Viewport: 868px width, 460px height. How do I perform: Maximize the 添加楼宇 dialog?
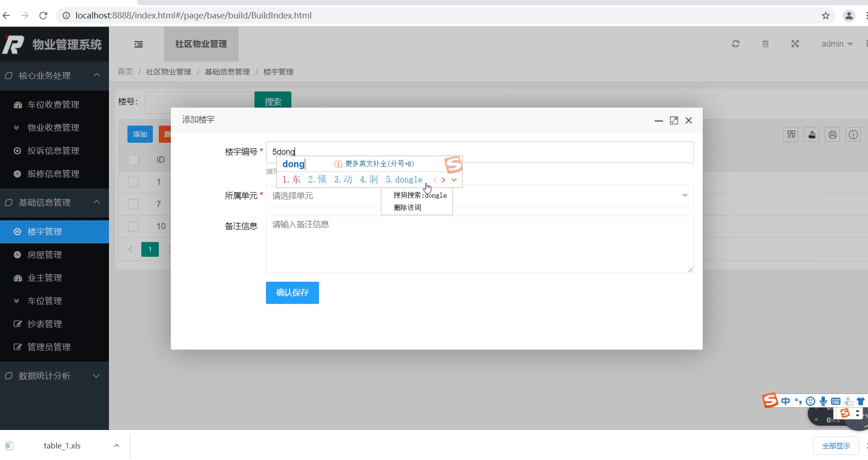click(x=674, y=121)
